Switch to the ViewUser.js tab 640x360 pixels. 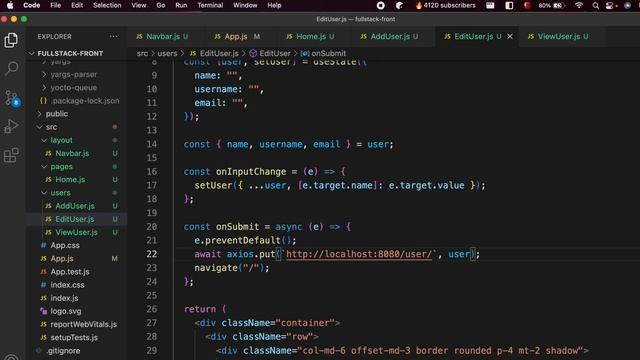(x=558, y=36)
